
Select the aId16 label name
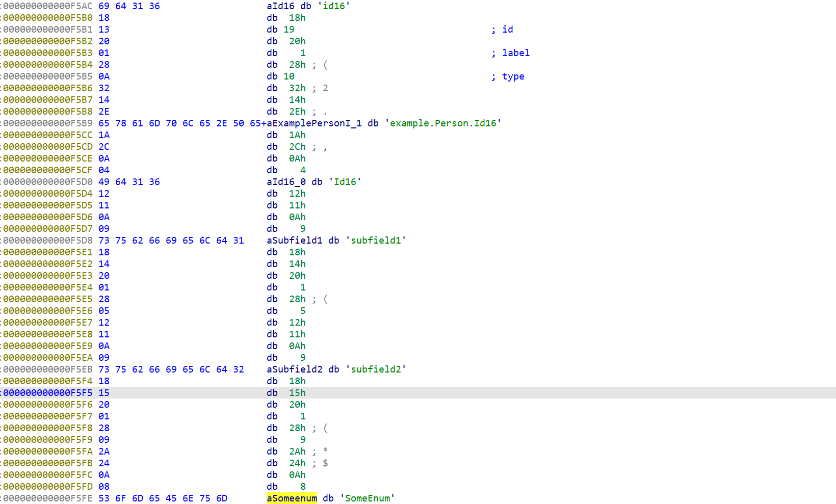tap(280, 6)
